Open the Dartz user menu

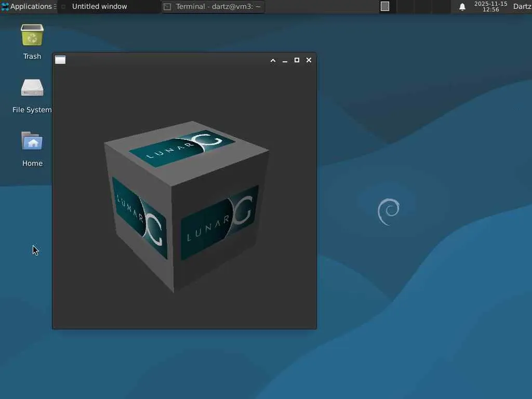coord(522,6)
